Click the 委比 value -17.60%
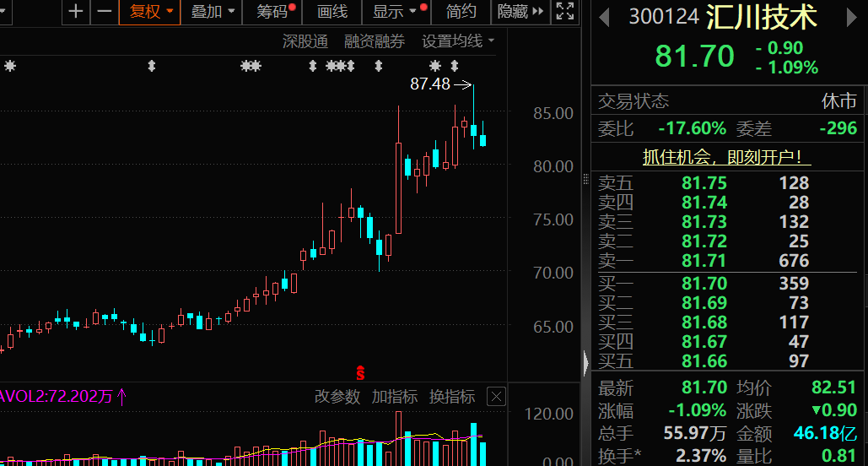Viewport: 868px width, 466px height. [692, 128]
